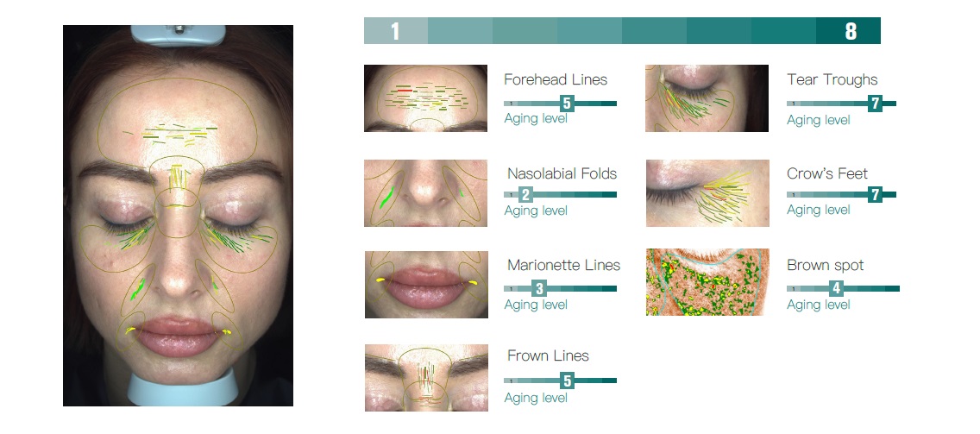This screenshot has height=434, width=980.
Task: Click level 7 marker on Crow's Feet slider
Action: point(875,195)
